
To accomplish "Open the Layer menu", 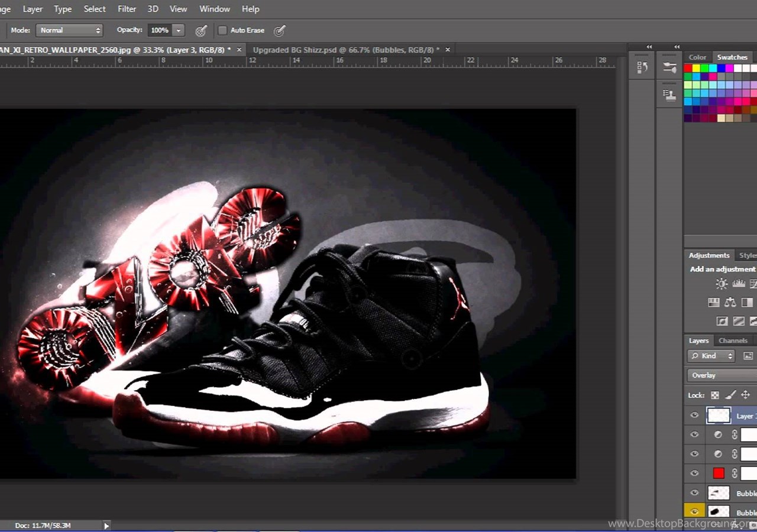I will pyautogui.click(x=33, y=9).
